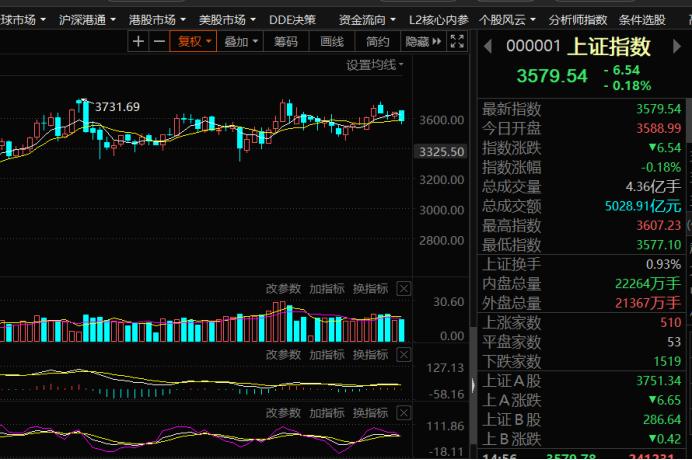The width and height of the screenshot is (692, 460).
Task: Click the minus zoom-out chart icon
Action: [x=159, y=41]
